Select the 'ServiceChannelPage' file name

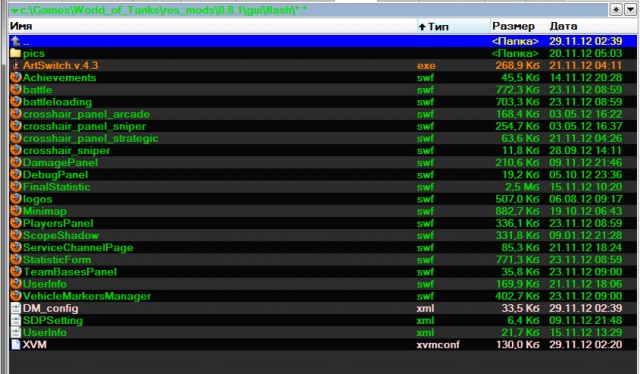point(78,248)
